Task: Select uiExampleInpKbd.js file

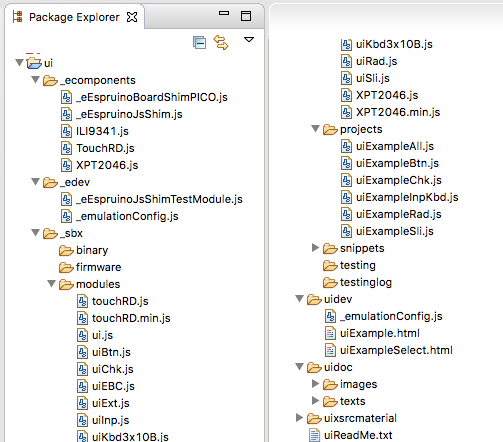Action: [407, 197]
